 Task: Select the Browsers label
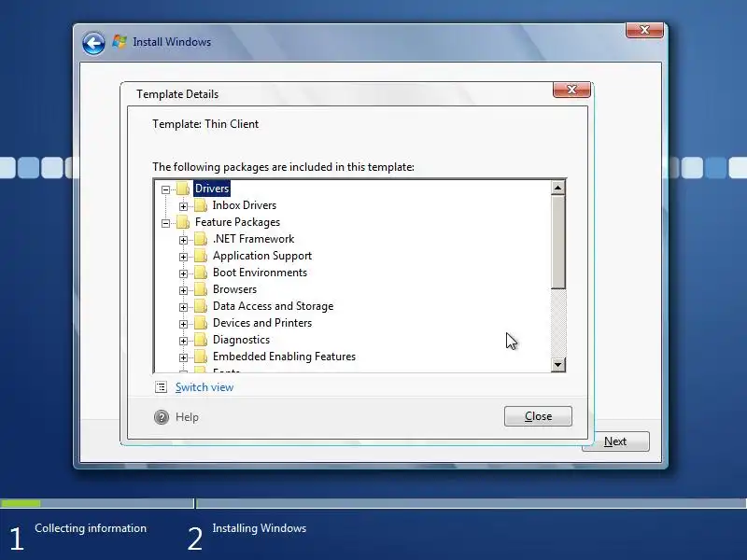click(234, 289)
